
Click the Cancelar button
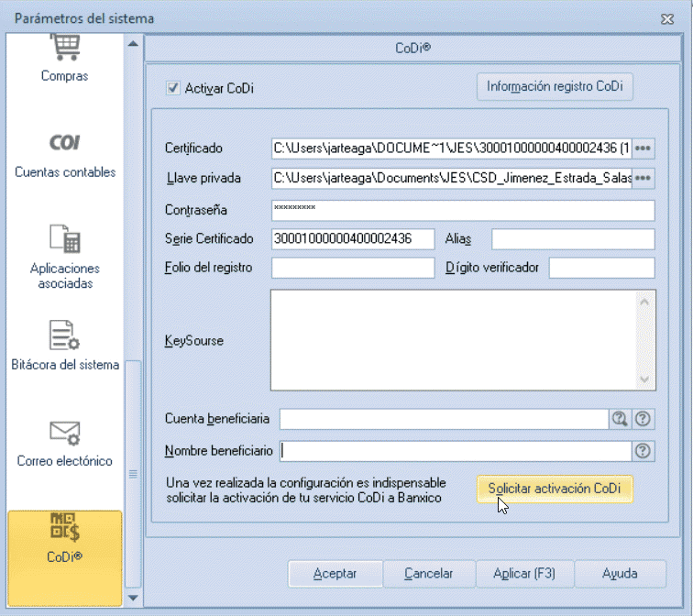(x=429, y=574)
